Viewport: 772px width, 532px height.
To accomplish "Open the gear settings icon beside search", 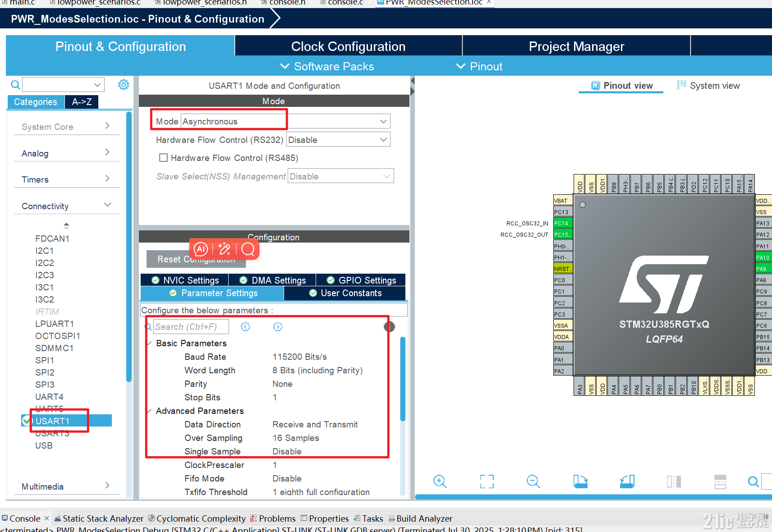I will click(124, 84).
